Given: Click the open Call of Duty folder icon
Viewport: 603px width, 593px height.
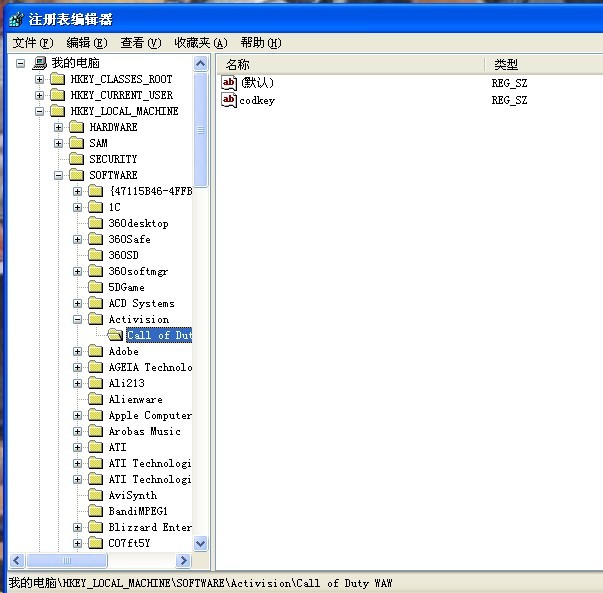Looking at the screenshot, I should [115, 335].
